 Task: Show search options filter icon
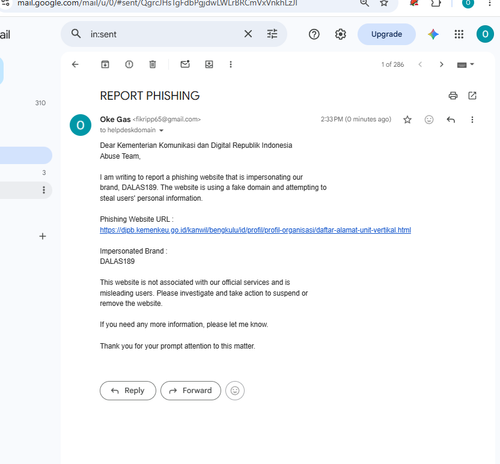(272, 34)
